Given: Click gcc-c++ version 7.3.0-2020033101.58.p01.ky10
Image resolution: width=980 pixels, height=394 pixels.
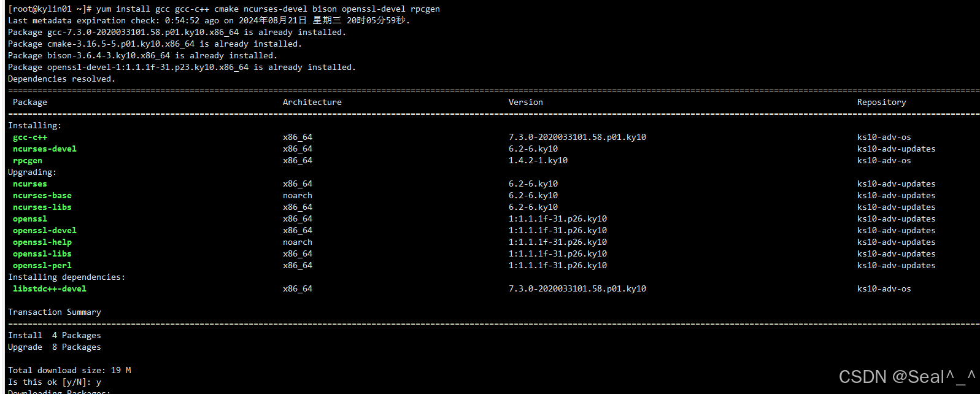Looking at the screenshot, I should pyautogui.click(x=577, y=137).
